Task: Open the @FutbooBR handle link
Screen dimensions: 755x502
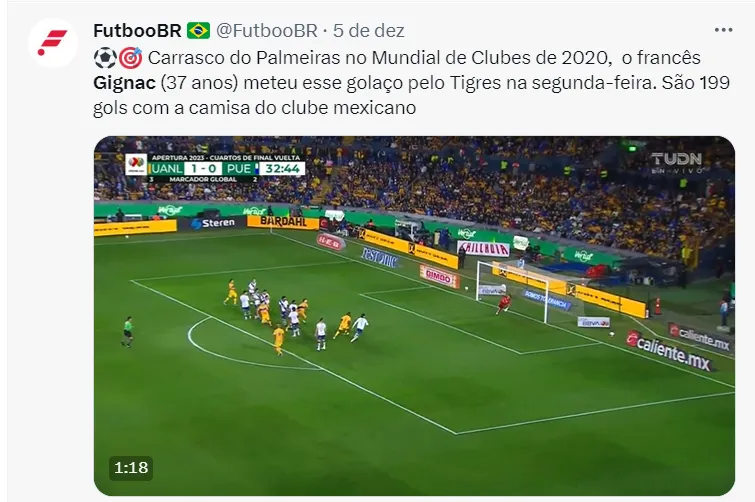Action: [x=267, y=31]
